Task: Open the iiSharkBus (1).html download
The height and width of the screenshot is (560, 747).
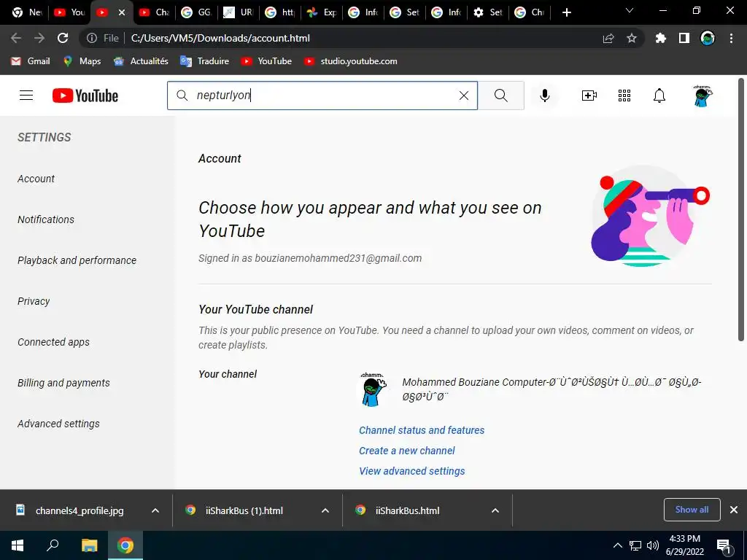Action: pos(244,510)
